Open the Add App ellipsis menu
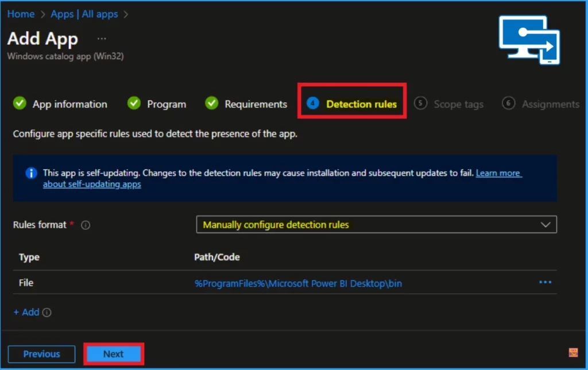 tap(102, 38)
